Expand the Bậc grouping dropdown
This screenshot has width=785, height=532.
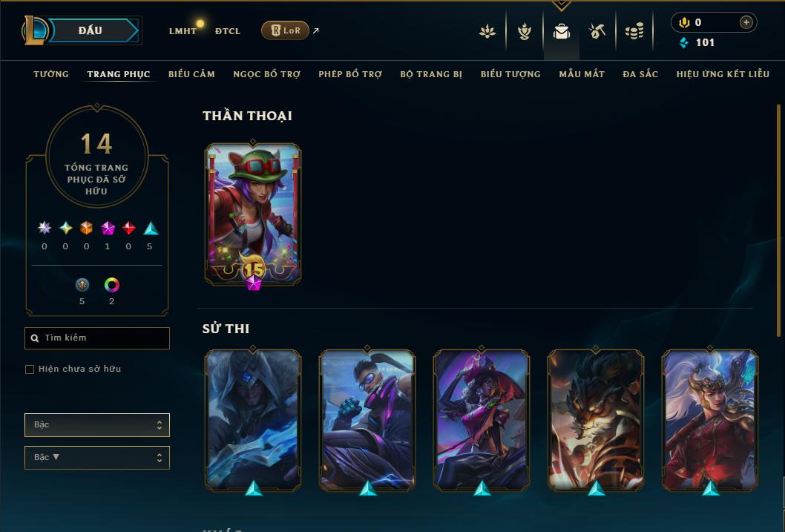pyautogui.click(x=97, y=425)
